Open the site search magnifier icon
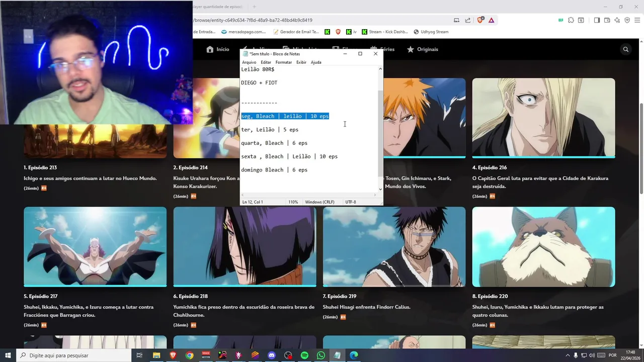Viewport: 644px width, 362px height. [626, 49]
